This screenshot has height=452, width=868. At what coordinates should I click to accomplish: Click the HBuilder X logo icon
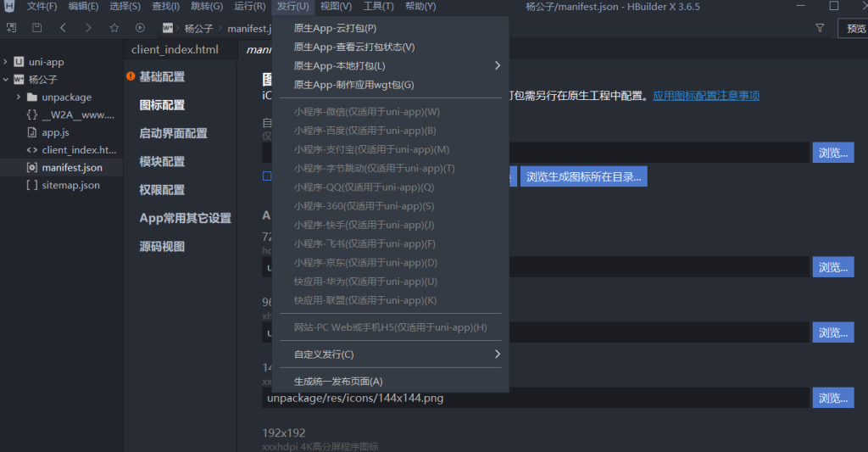[9, 7]
